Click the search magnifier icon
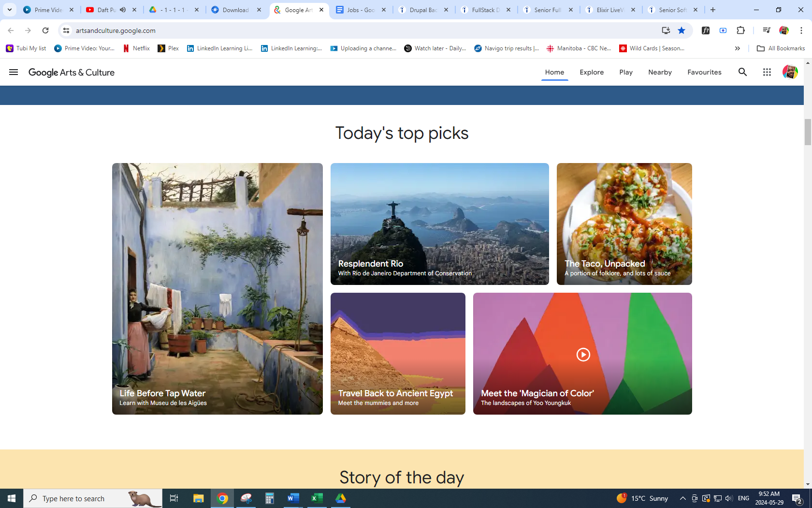This screenshot has width=812, height=508. (742, 72)
